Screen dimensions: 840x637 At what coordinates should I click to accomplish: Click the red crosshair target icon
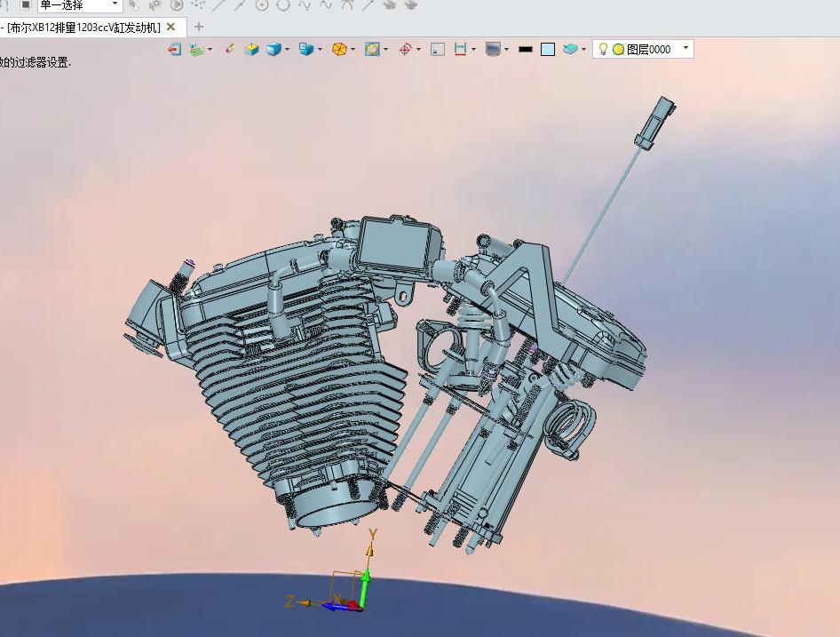tap(406, 50)
